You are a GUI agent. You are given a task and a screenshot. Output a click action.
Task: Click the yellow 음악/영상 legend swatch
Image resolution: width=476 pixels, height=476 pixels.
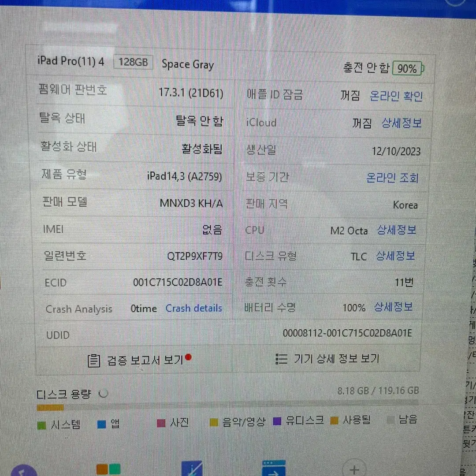point(214,422)
